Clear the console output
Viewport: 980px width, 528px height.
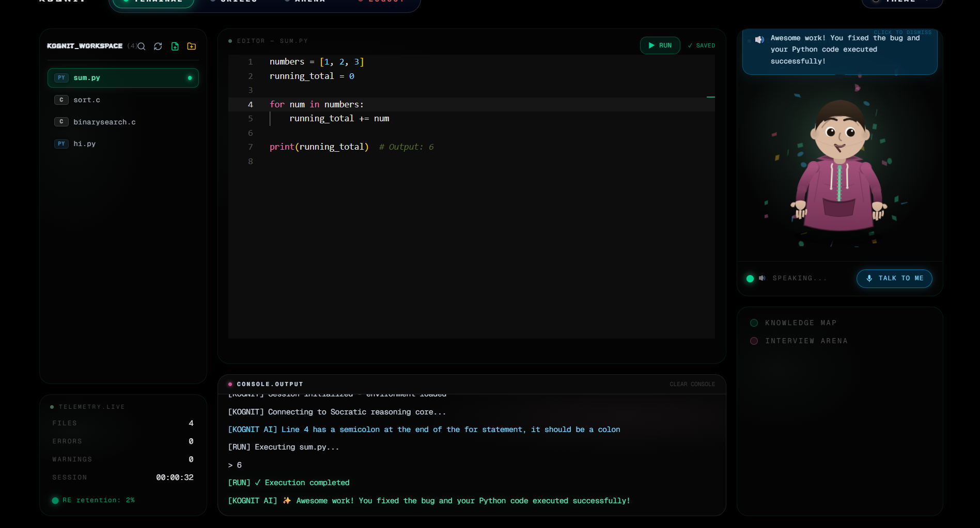coord(692,385)
